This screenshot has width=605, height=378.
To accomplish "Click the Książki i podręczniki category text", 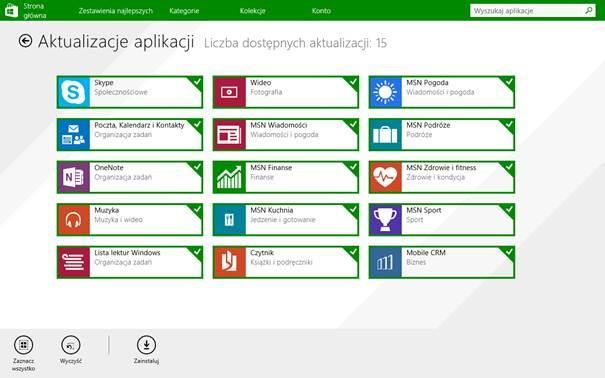I will (281, 262).
